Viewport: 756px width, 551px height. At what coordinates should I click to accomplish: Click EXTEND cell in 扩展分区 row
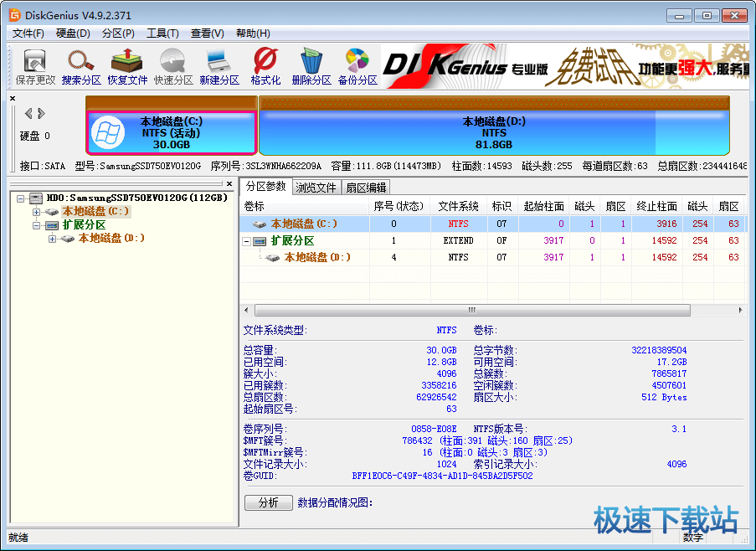coord(458,241)
